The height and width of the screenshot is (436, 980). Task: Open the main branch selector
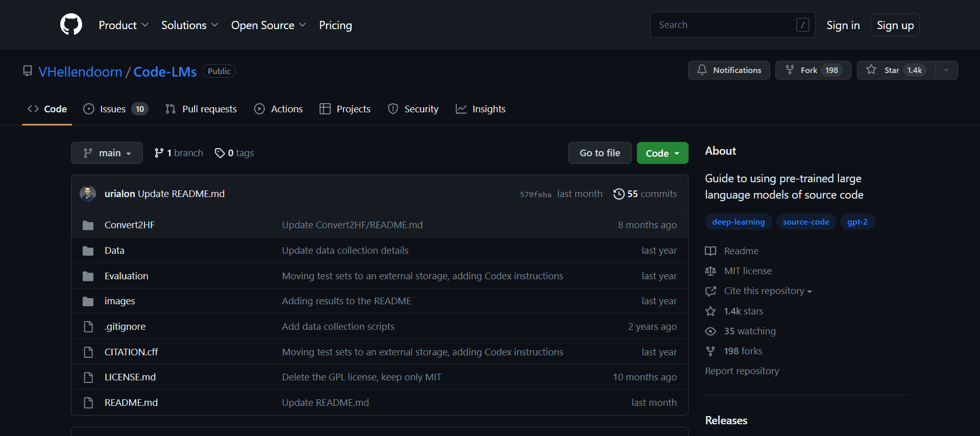(107, 153)
